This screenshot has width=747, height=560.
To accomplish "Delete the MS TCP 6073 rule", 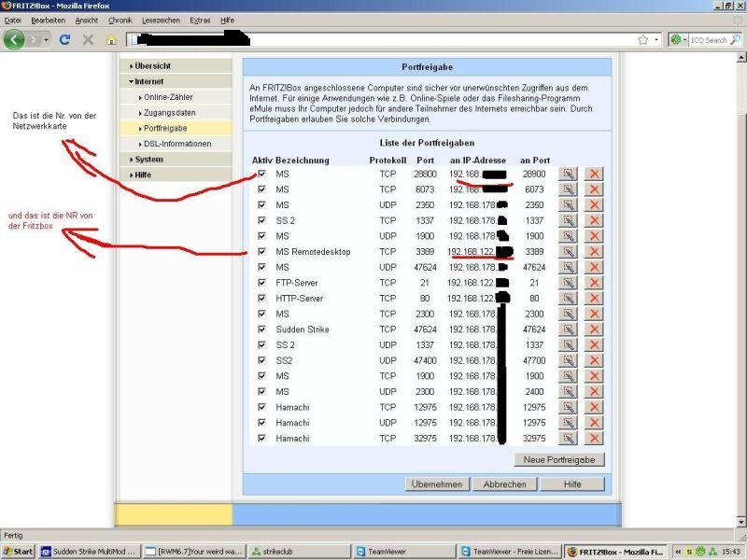I will pos(594,189).
